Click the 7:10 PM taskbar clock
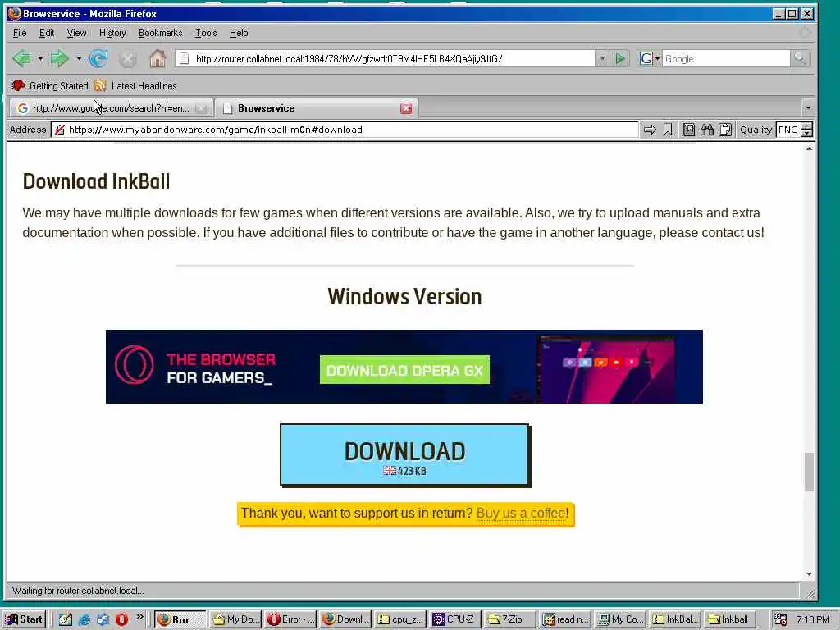840x630 pixels. coord(813,619)
